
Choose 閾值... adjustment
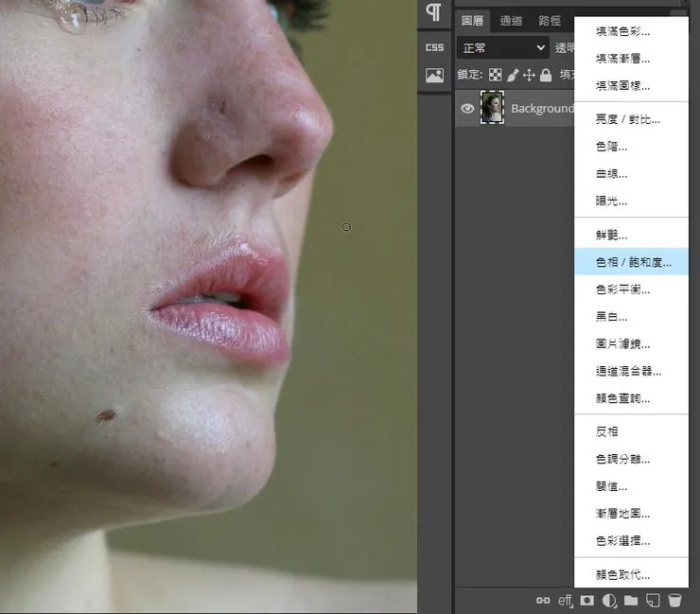(x=631, y=486)
